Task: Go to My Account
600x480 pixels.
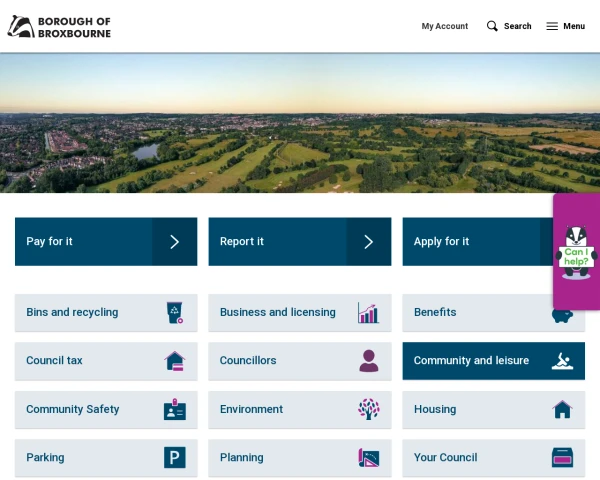Action: point(444,26)
